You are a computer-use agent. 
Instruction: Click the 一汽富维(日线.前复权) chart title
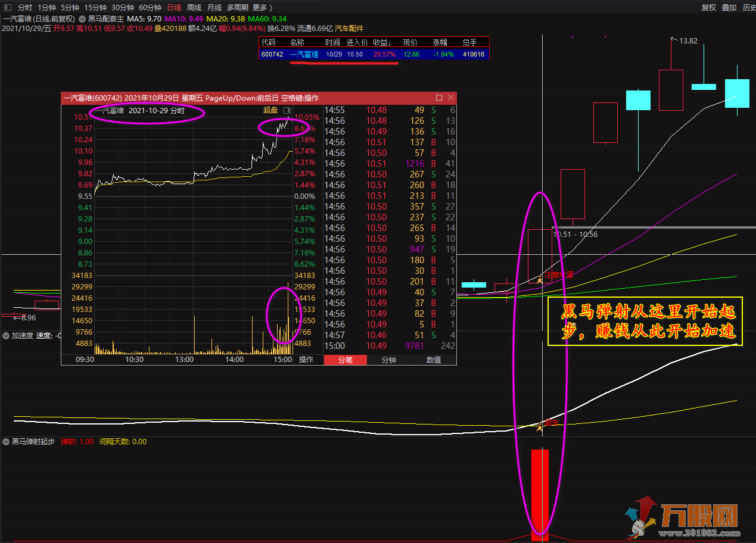point(39,18)
